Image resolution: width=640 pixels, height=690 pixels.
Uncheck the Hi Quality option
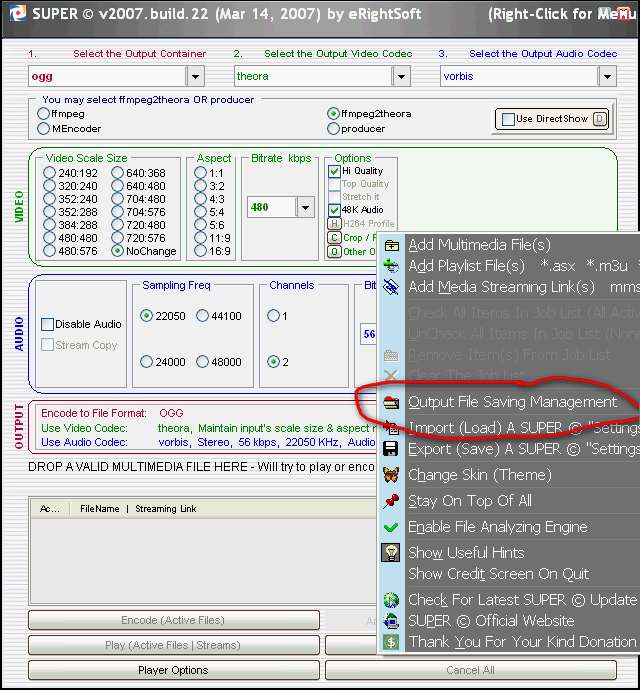pyautogui.click(x=334, y=171)
